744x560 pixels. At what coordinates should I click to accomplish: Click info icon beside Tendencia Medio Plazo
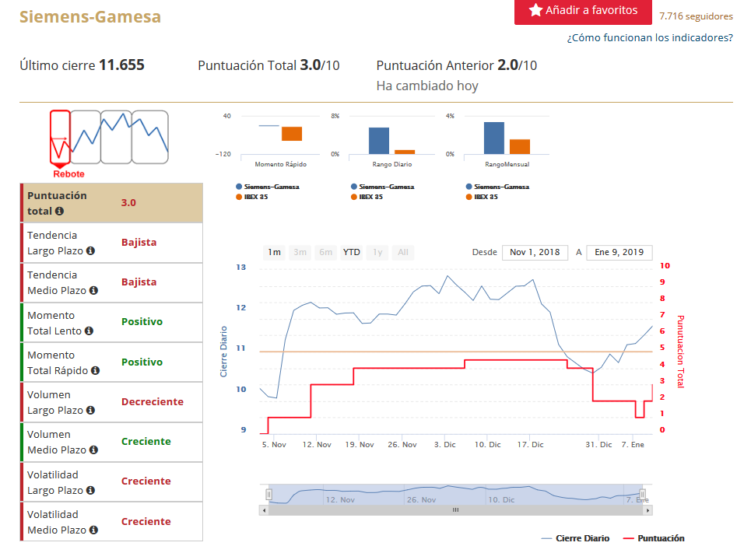click(x=93, y=291)
